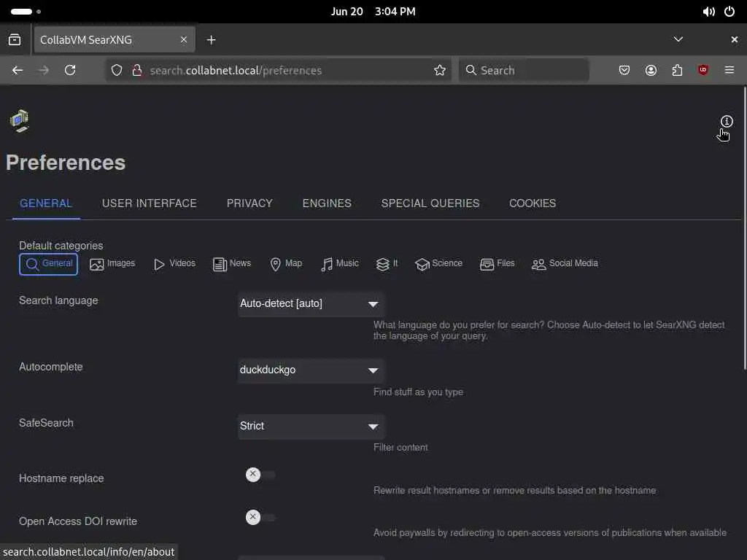The image size is (747, 560).
Task: Bookmark this page with the star
Action: coord(440,71)
